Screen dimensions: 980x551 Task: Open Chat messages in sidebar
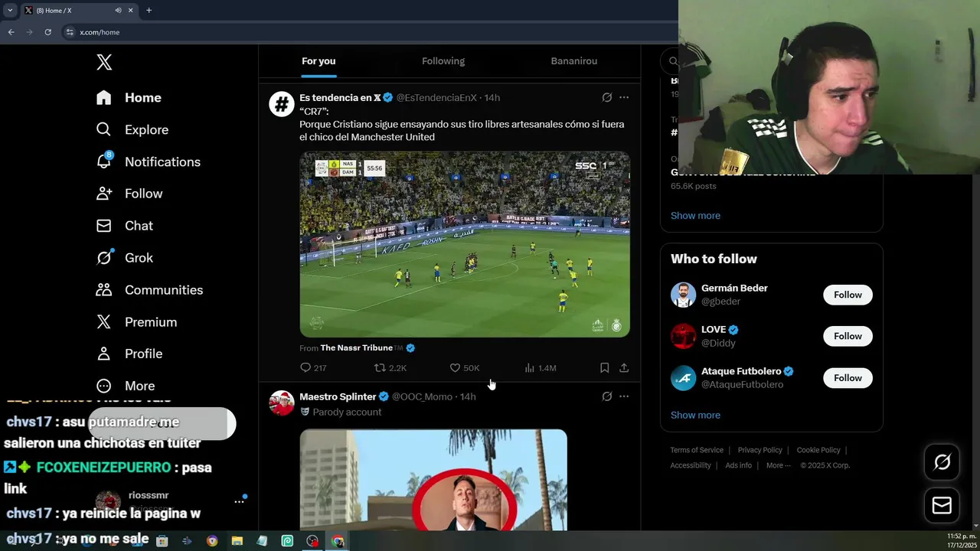[x=124, y=226]
